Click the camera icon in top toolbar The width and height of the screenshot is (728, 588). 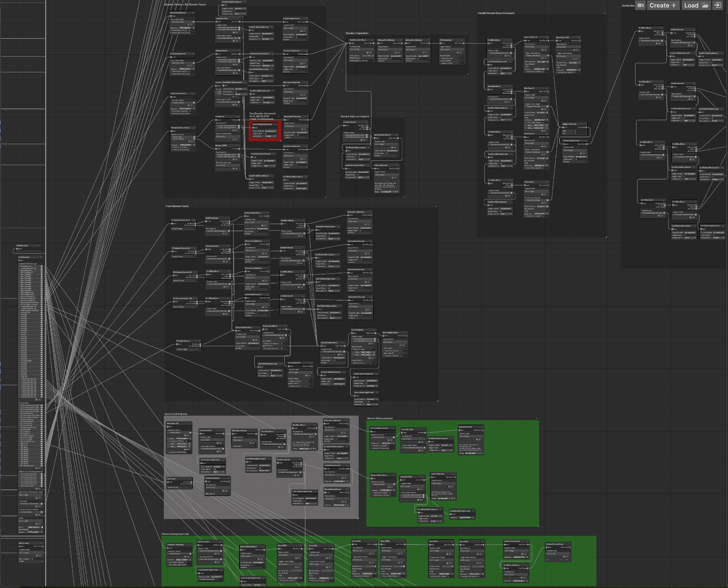click(x=640, y=6)
